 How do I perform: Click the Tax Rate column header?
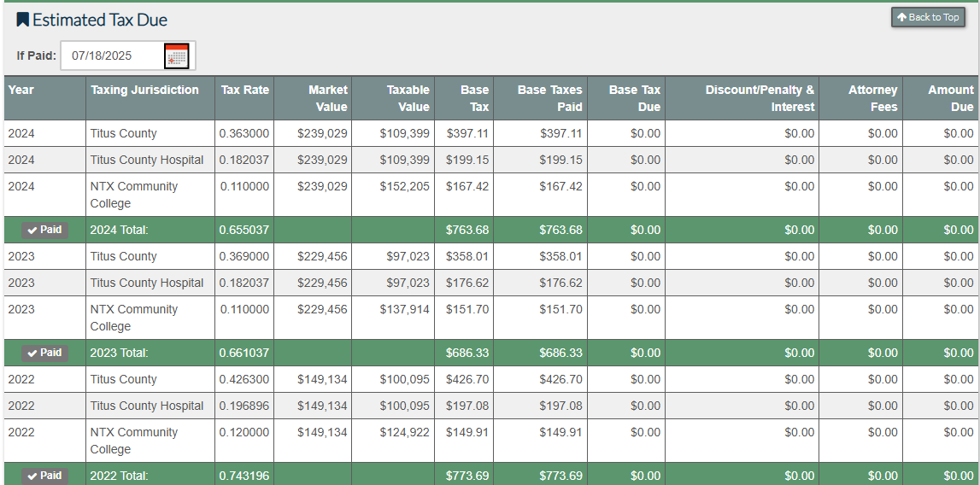pos(244,90)
